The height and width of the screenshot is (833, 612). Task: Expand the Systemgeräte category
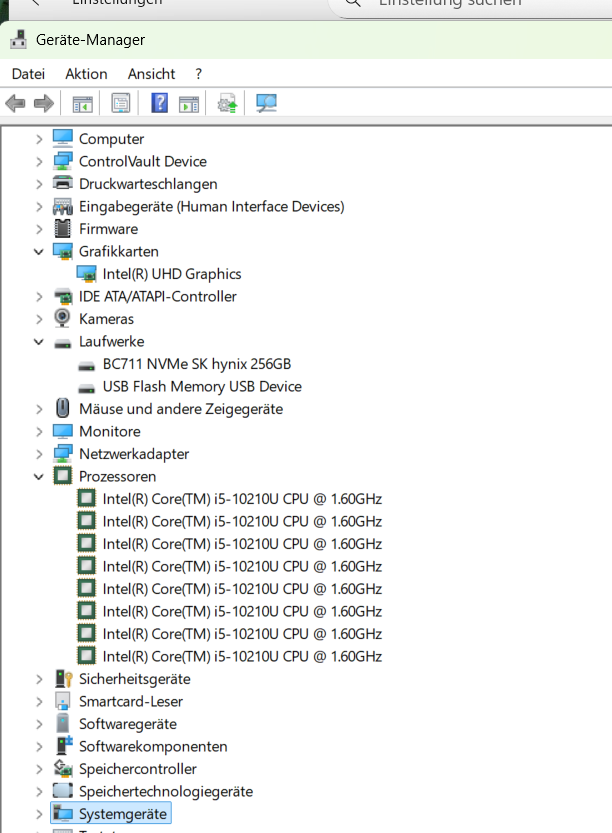point(39,814)
